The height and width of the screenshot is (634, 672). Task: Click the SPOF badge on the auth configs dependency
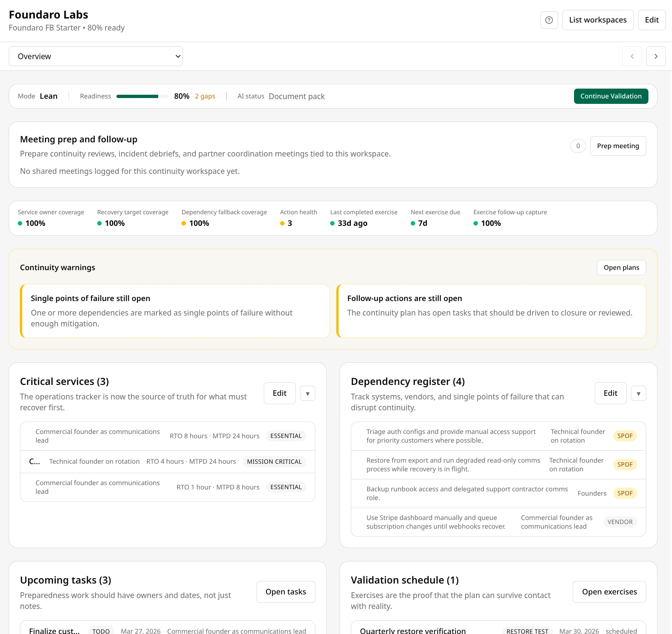[x=625, y=436]
